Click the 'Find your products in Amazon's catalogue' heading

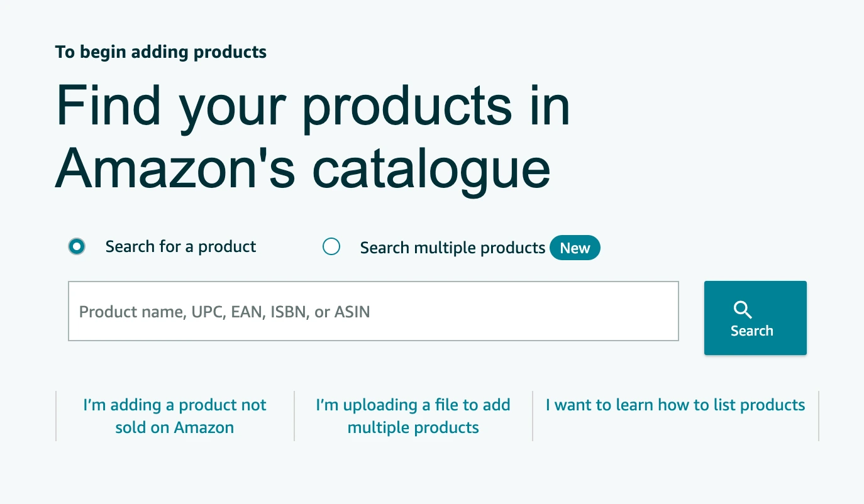(x=313, y=137)
